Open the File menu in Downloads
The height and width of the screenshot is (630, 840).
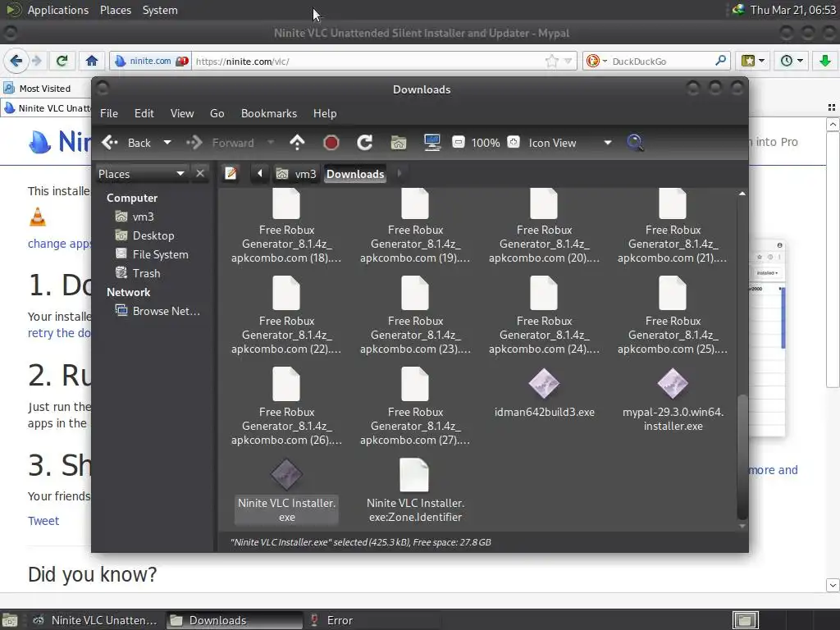[109, 113]
